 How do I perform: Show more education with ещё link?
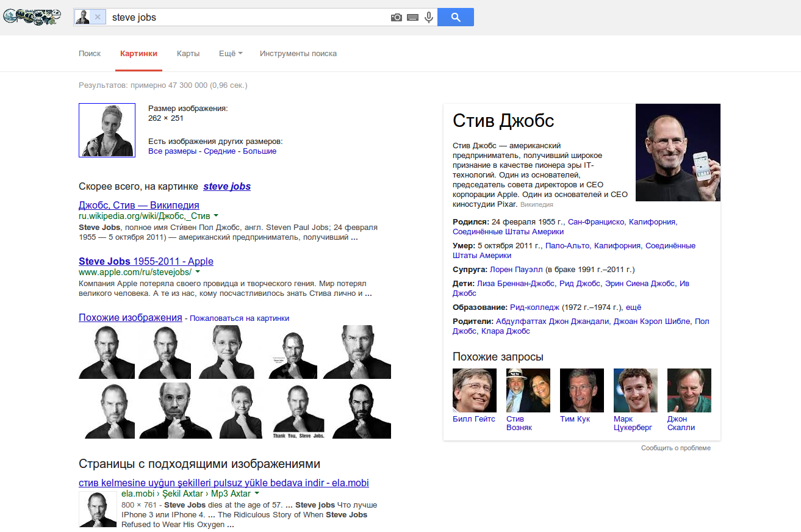click(x=633, y=307)
